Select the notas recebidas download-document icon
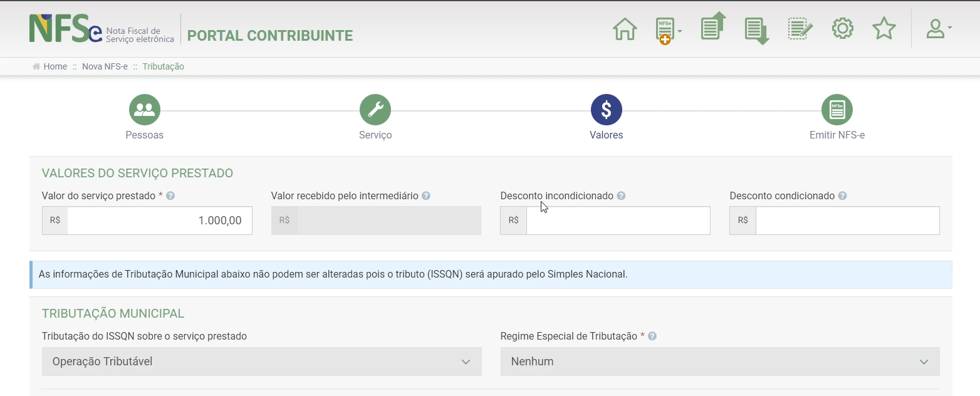Image resolution: width=980 pixels, height=396 pixels. (756, 28)
